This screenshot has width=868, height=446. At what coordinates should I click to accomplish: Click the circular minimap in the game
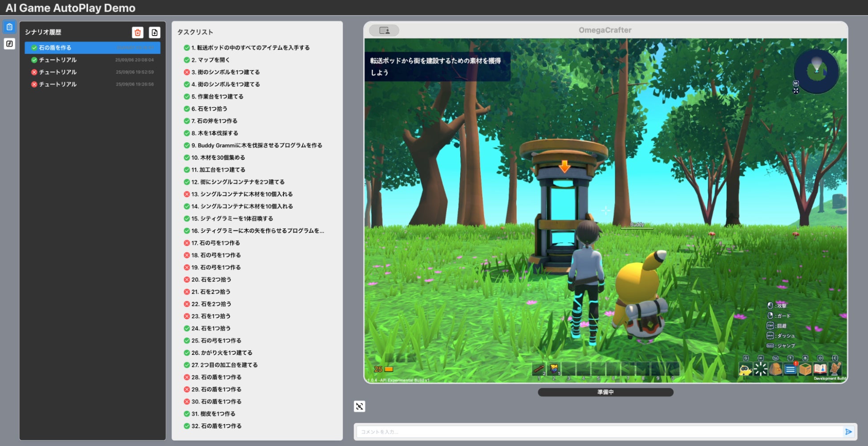(x=816, y=71)
